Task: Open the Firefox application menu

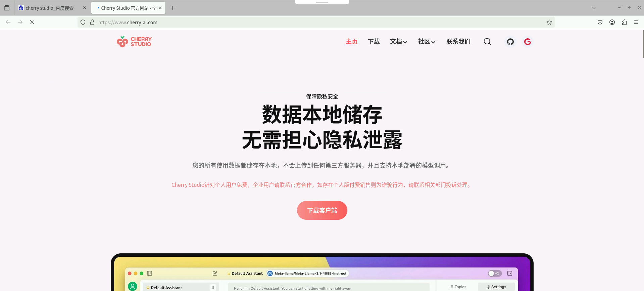Action: [636, 22]
